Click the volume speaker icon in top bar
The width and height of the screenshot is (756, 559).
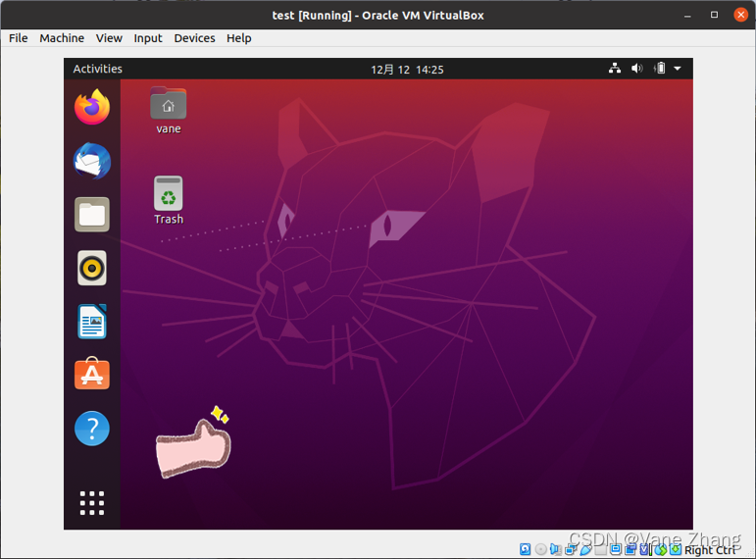coord(637,68)
